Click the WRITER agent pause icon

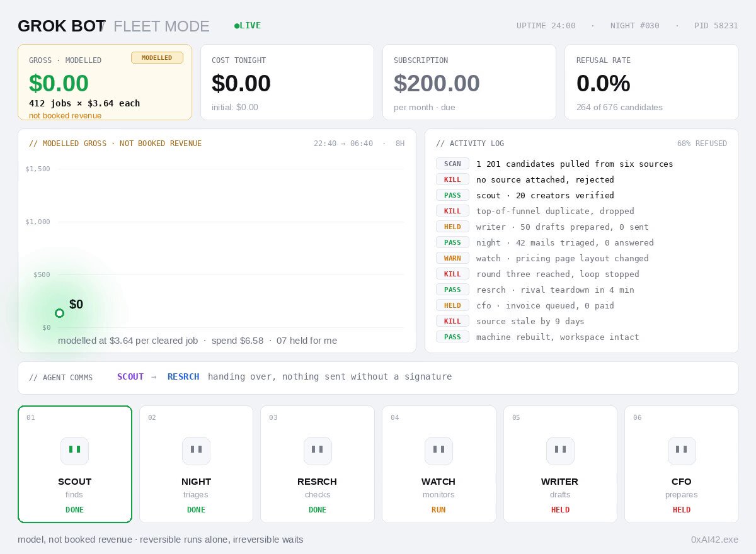(x=560, y=451)
